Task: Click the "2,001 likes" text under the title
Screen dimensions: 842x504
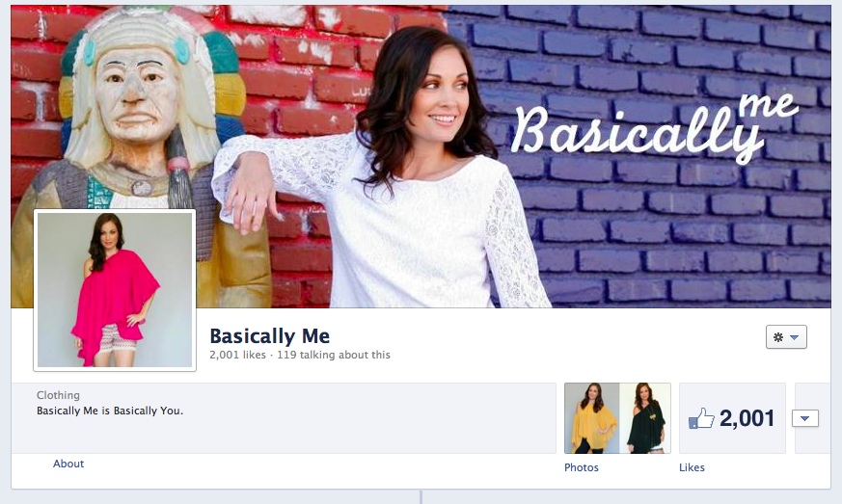Action: [x=237, y=355]
